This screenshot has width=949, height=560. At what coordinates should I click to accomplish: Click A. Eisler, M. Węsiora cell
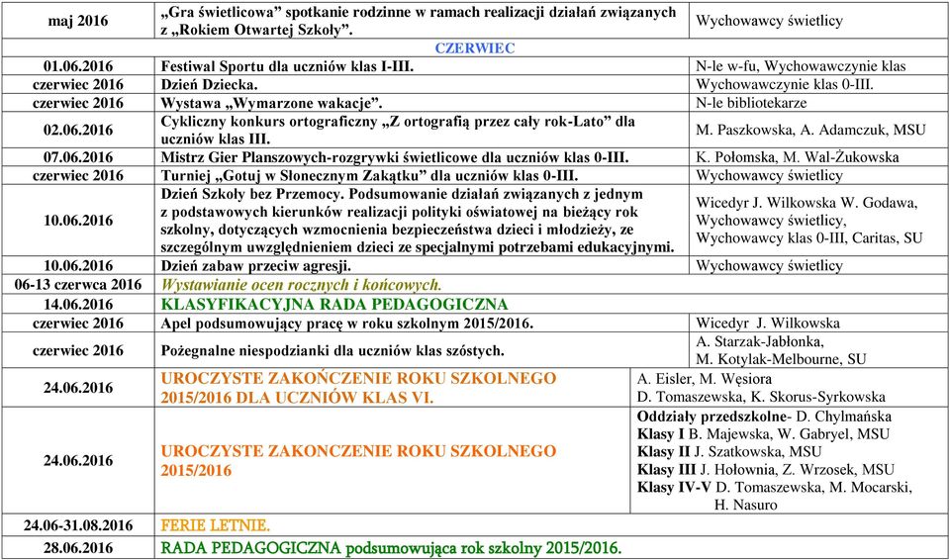(x=790, y=388)
